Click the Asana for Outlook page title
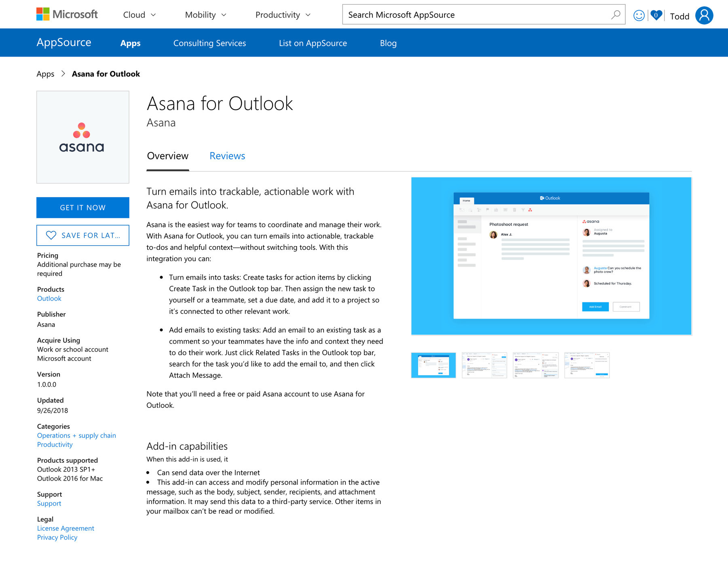 [x=220, y=103]
